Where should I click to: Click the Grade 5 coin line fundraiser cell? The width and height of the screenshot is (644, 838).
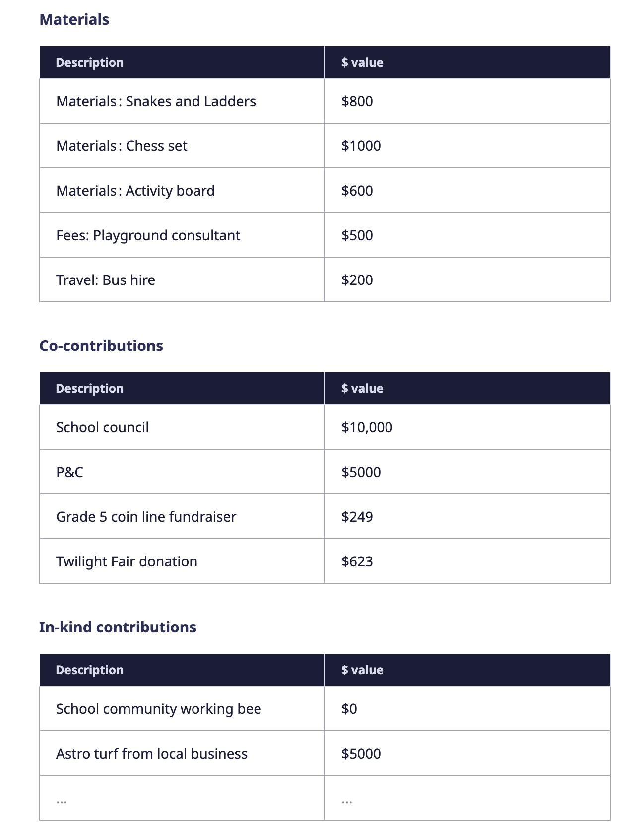tap(146, 517)
